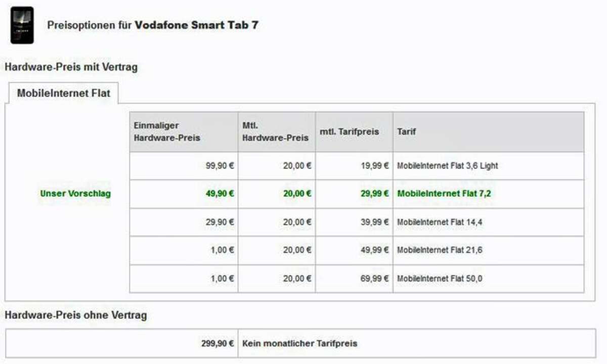Viewport: 607px width, 364px height.
Task: Click the 'Unser Vorschlag' label
Action: tap(75, 194)
